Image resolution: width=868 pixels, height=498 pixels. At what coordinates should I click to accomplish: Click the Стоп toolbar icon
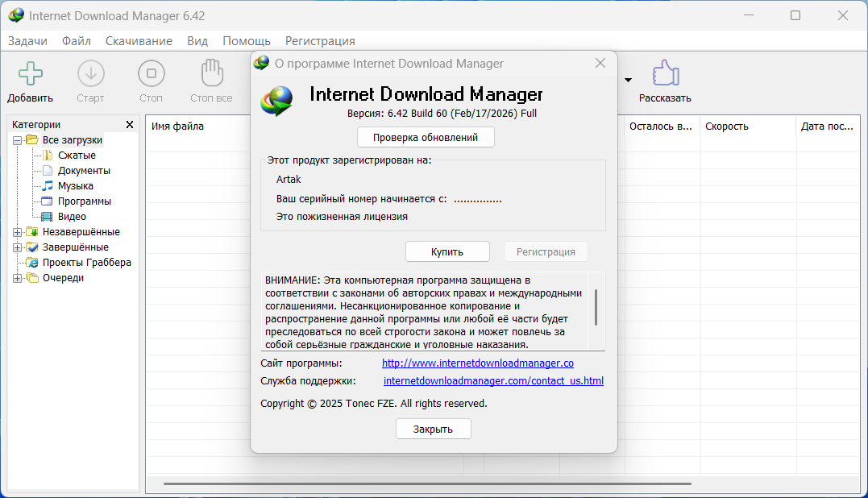click(x=152, y=73)
